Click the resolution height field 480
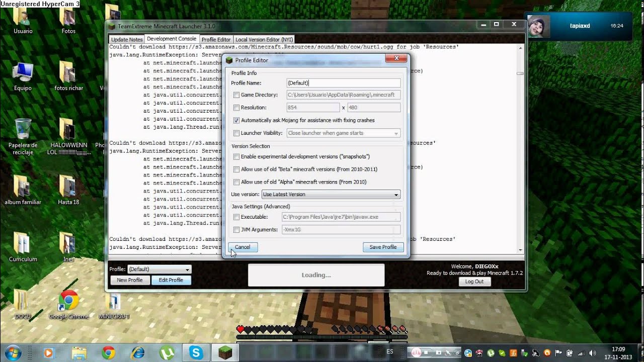This screenshot has height=362, width=644. [x=374, y=108]
